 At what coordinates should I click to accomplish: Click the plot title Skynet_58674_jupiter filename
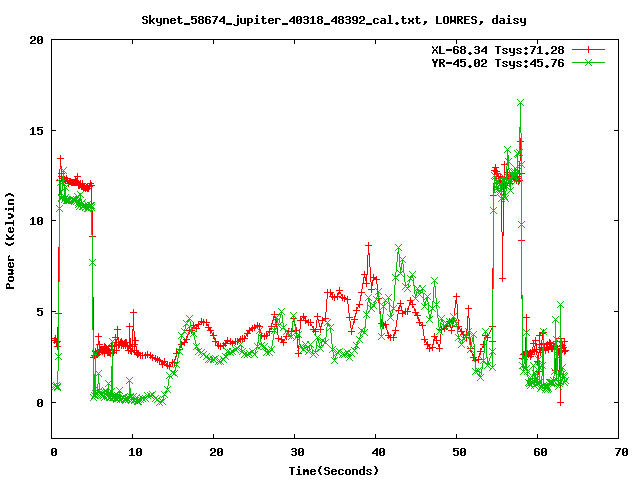334,20
